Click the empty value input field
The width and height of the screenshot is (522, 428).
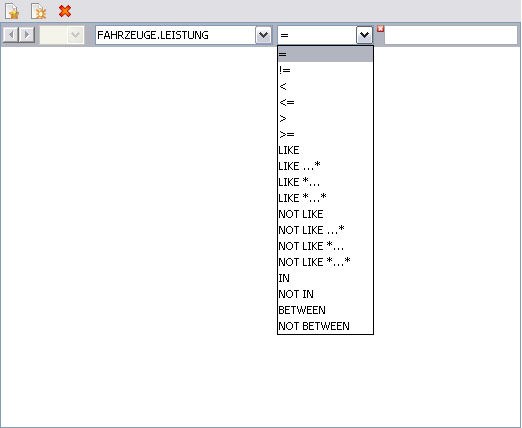(x=451, y=35)
